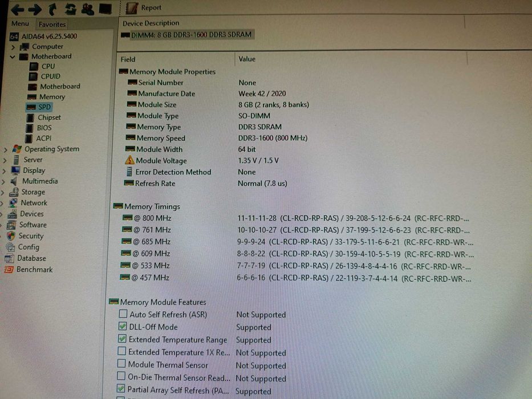
Task: Click the Network icon
Action: pos(13,203)
